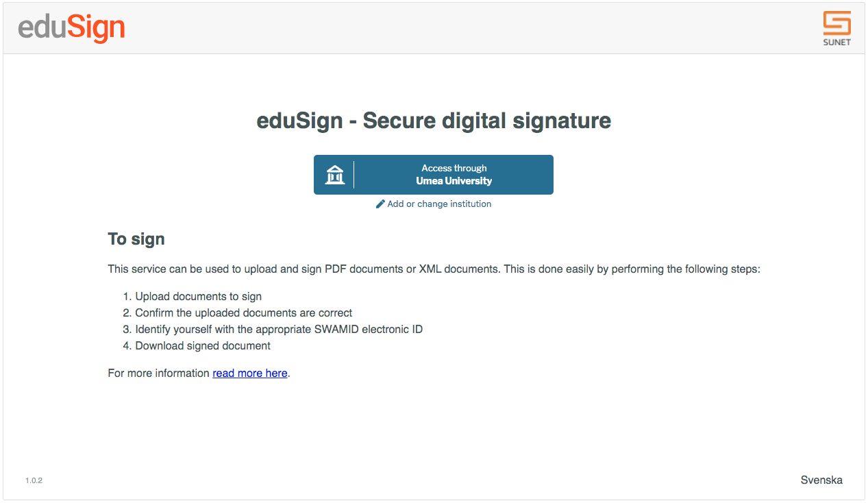Image resolution: width=868 pixels, height=503 pixels.
Task: Click the 'eduSign - Secure digital signature' heading
Action: click(x=434, y=121)
